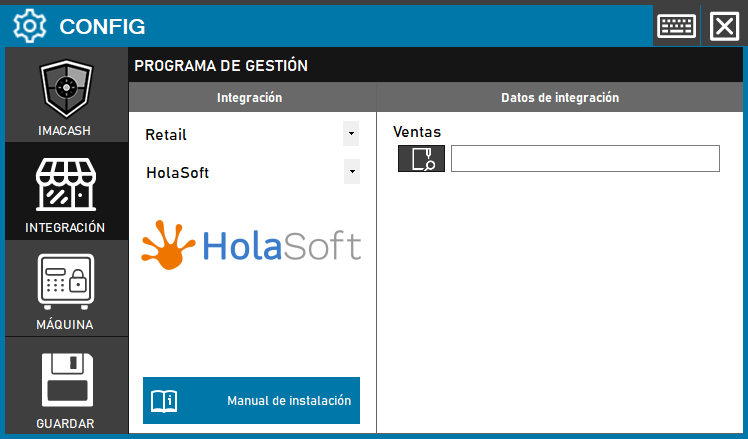The height and width of the screenshot is (439, 748).
Task: Click the Retail combo box
Action: click(x=240, y=134)
